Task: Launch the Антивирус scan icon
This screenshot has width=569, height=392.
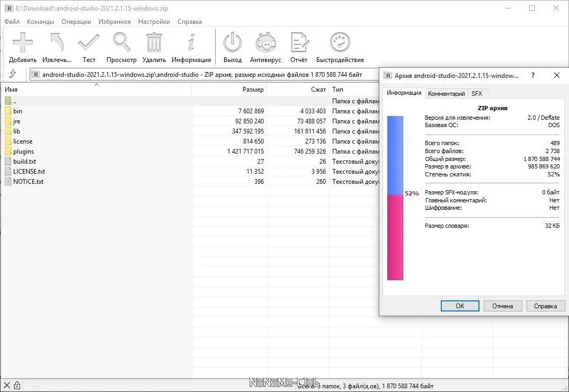Action: 265,42
